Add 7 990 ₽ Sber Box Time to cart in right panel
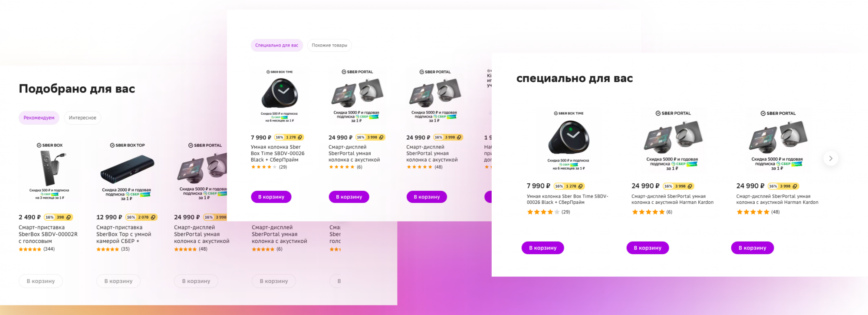Image resolution: width=868 pixels, height=315 pixels. tap(542, 248)
